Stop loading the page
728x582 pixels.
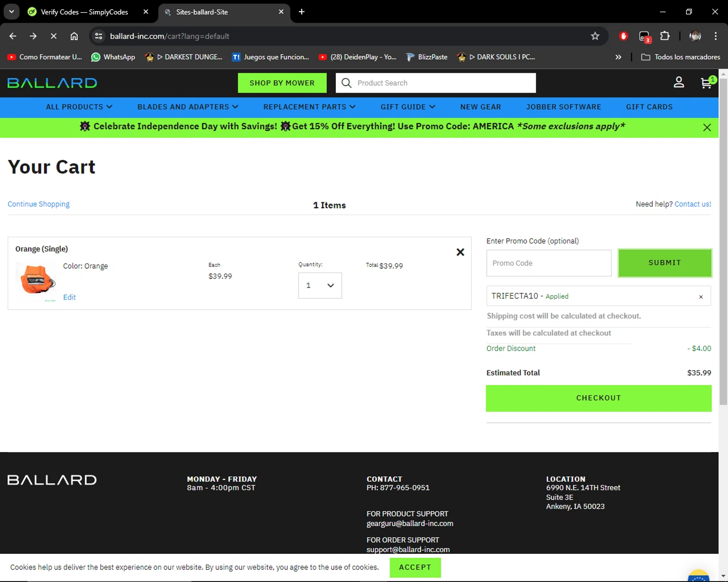[x=53, y=36]
